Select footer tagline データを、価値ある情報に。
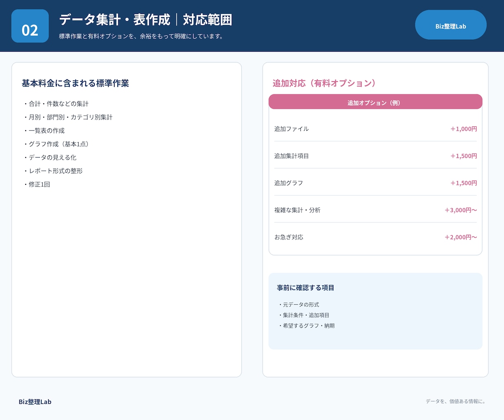Viewport: 504px width, 420px height. tap(456, 401)
